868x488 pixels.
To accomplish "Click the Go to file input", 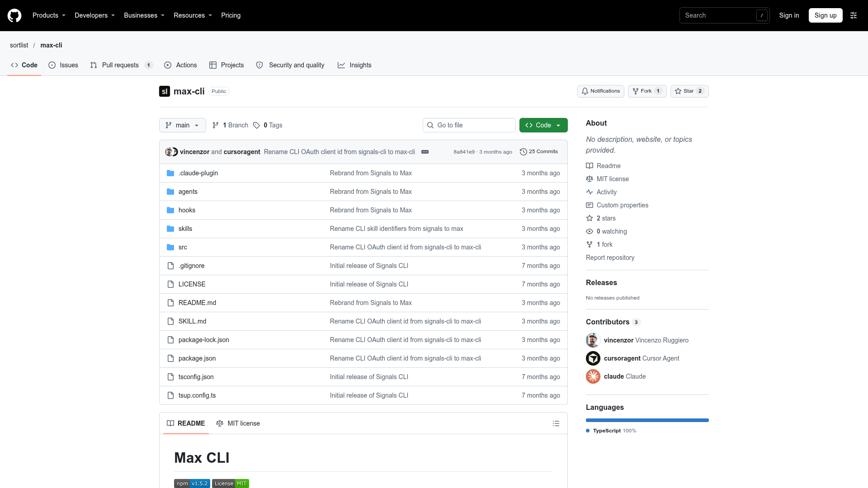I will [x=469, y=125].
